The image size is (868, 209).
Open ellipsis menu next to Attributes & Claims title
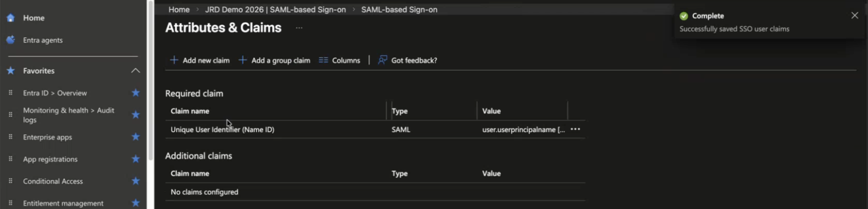[x=299, y=28]
